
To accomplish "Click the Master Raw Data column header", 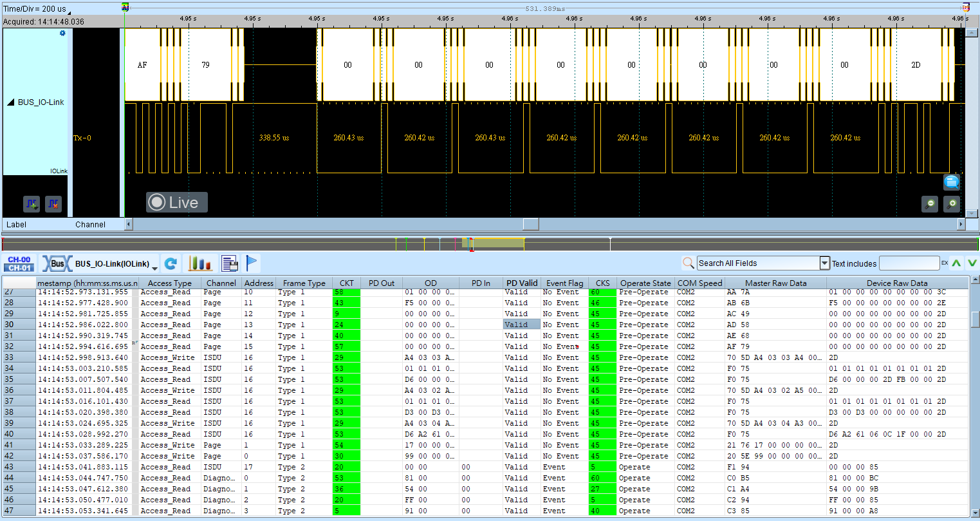I will click(775, 283).
